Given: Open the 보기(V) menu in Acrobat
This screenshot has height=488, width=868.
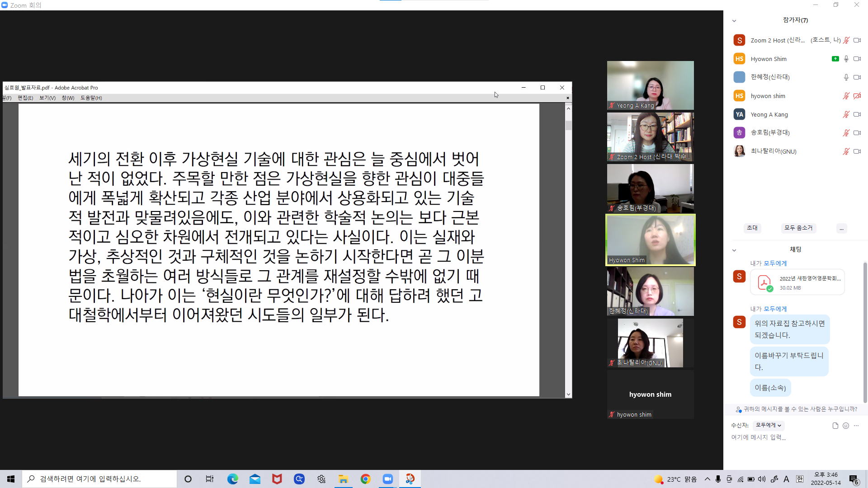Looking at the screenshot, I should point(47,98).
